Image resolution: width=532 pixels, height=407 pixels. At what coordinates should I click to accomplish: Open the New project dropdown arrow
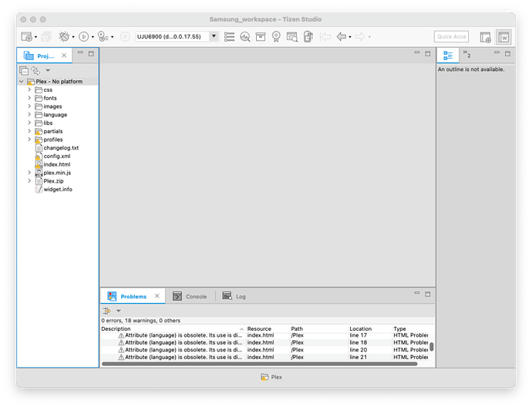(35, 37)
